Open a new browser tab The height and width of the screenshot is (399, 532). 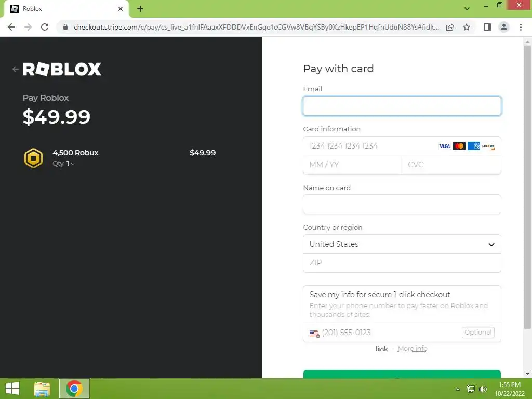[140, 9]
